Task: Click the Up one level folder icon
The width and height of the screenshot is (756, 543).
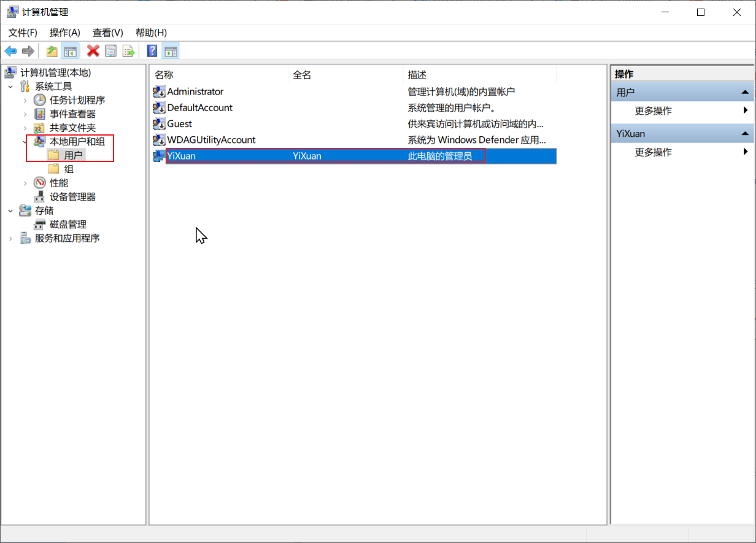Action: point(52,51)
